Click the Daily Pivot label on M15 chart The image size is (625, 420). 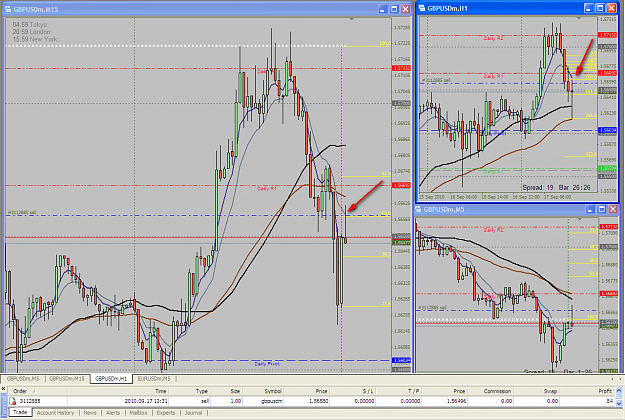coord(267,364)
